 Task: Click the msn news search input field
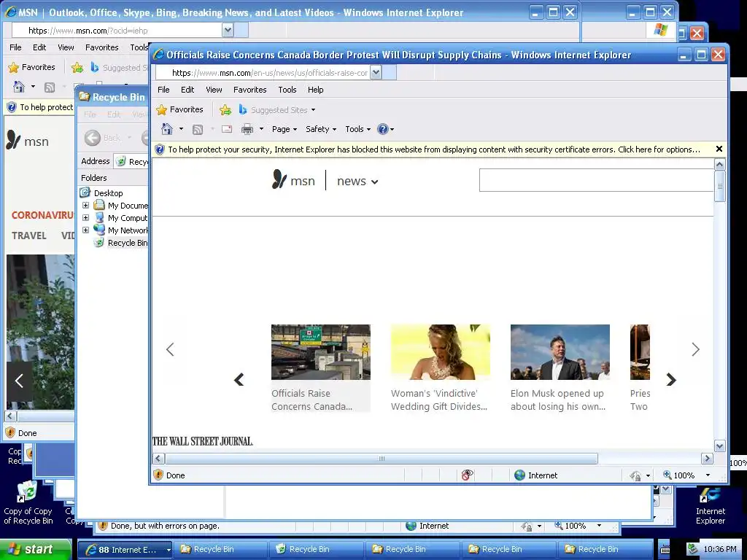point(596,180)
